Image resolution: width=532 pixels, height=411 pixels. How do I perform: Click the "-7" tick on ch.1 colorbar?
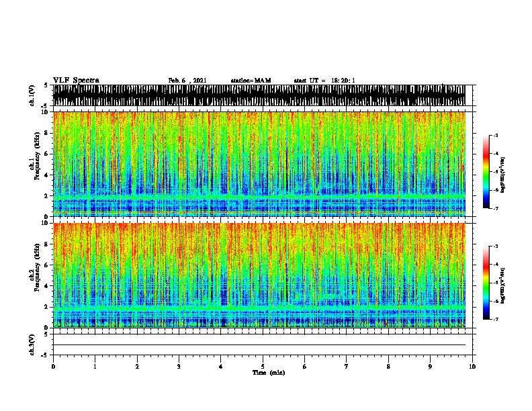pos(496,208)
